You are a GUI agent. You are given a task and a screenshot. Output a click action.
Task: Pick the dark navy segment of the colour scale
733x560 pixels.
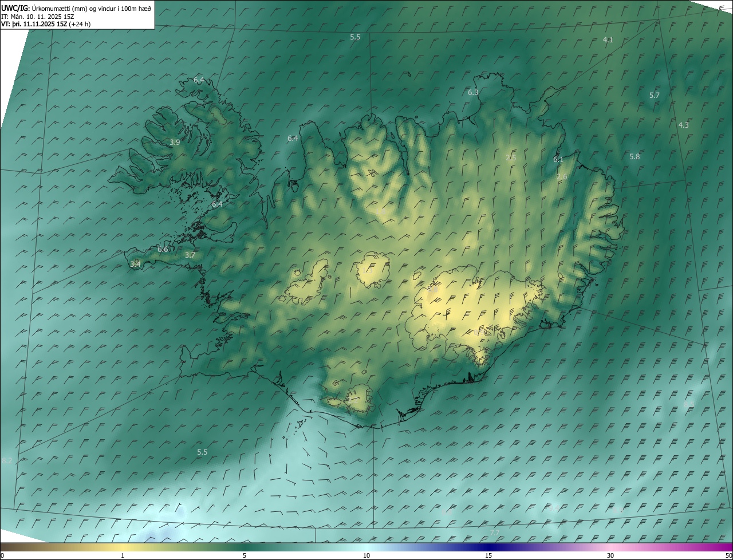(488, 547)
